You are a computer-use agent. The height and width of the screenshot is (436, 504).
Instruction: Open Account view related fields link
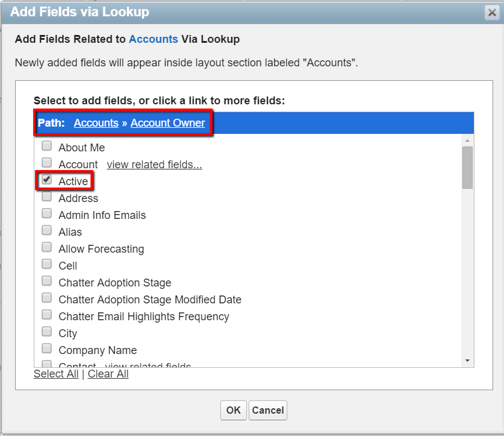click(154, 165)
